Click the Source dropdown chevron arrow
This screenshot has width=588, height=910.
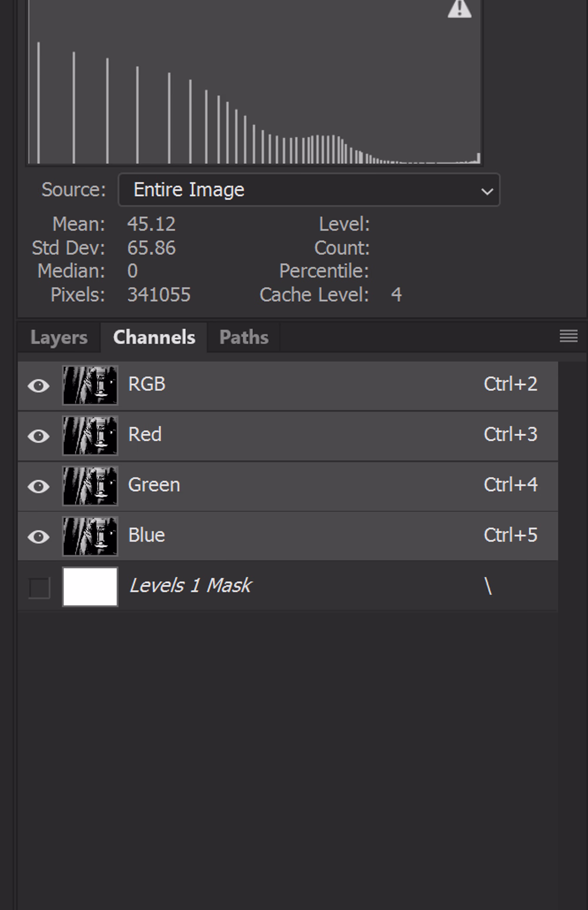487,191
